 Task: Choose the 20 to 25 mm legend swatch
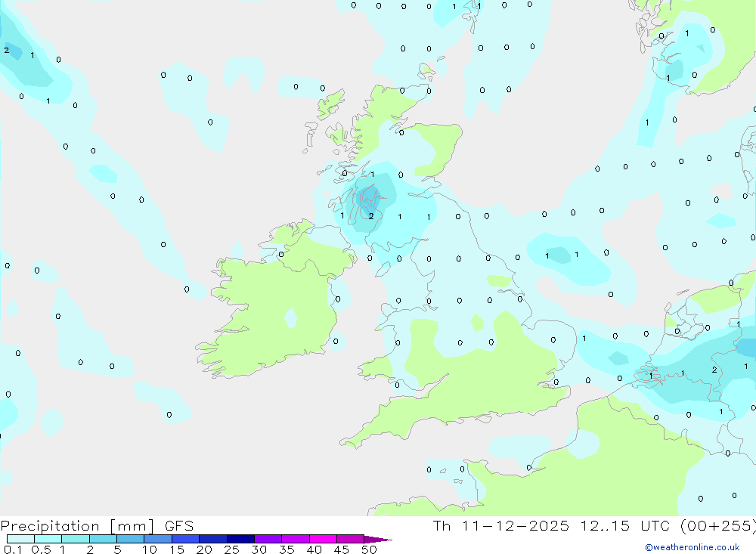coord(212,539)
